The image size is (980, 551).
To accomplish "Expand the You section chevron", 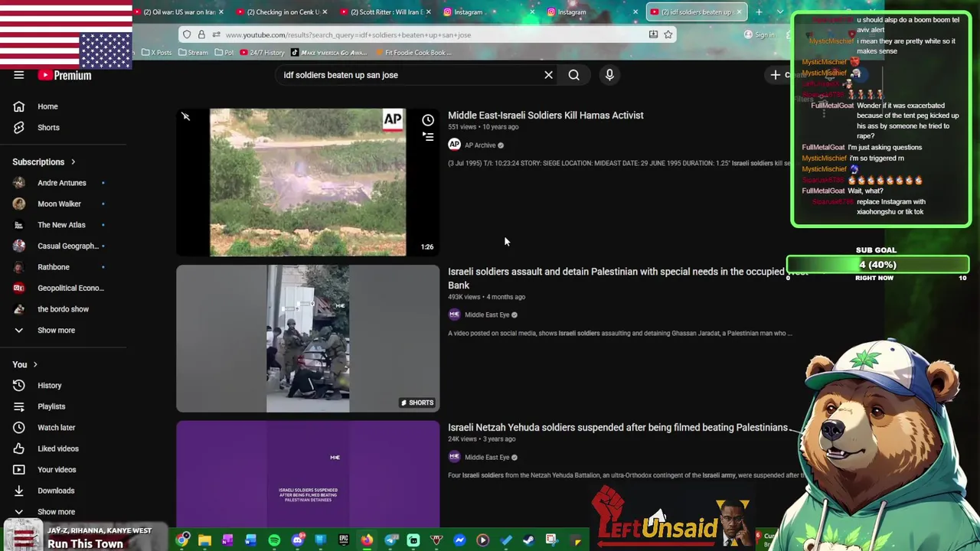I will coord(34,365).
